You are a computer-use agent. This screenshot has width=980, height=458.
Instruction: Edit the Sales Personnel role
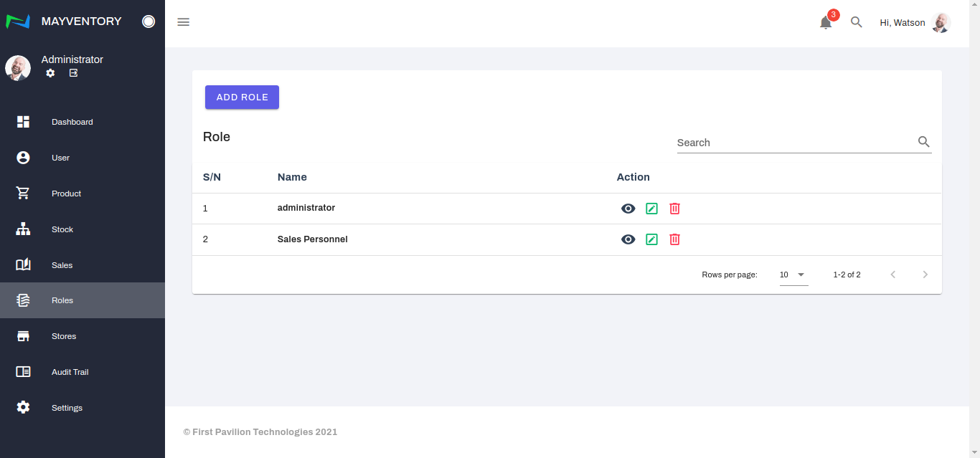pyautogui.click(x=651, y=239)
